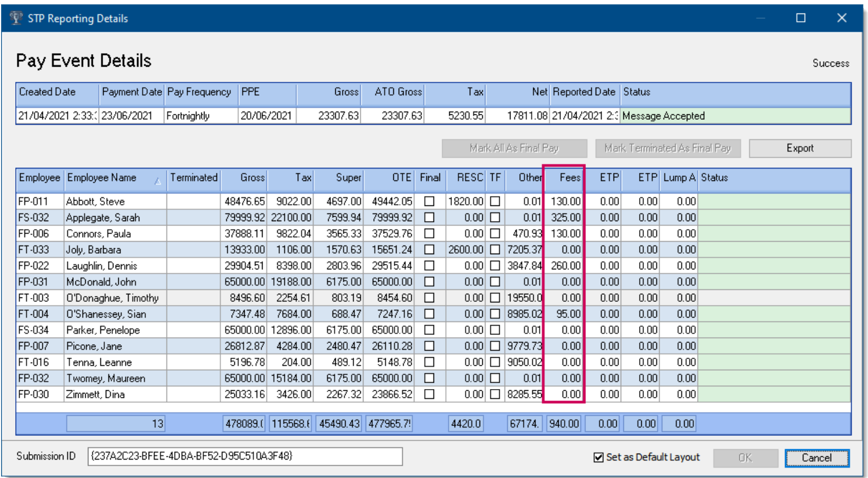Select the 45490.43 super total
This screenshot has width=868, height=478.
(x=339, y=424)
